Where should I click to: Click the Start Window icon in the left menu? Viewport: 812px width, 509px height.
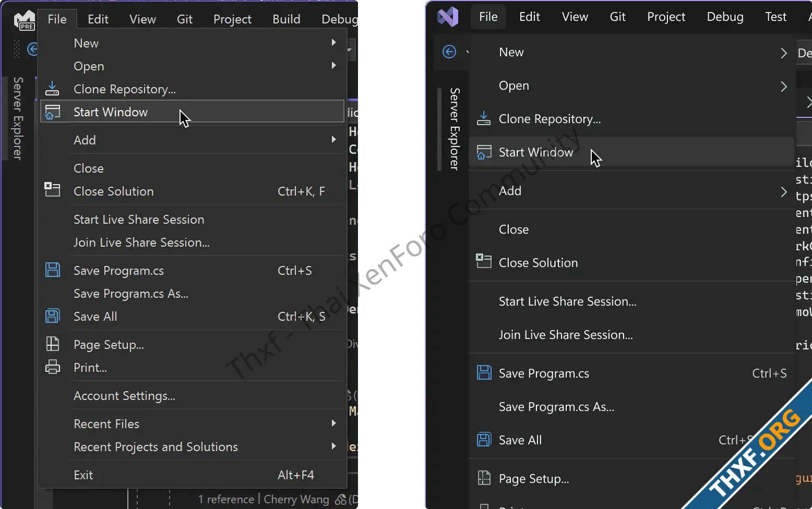[x=52, y=112]
